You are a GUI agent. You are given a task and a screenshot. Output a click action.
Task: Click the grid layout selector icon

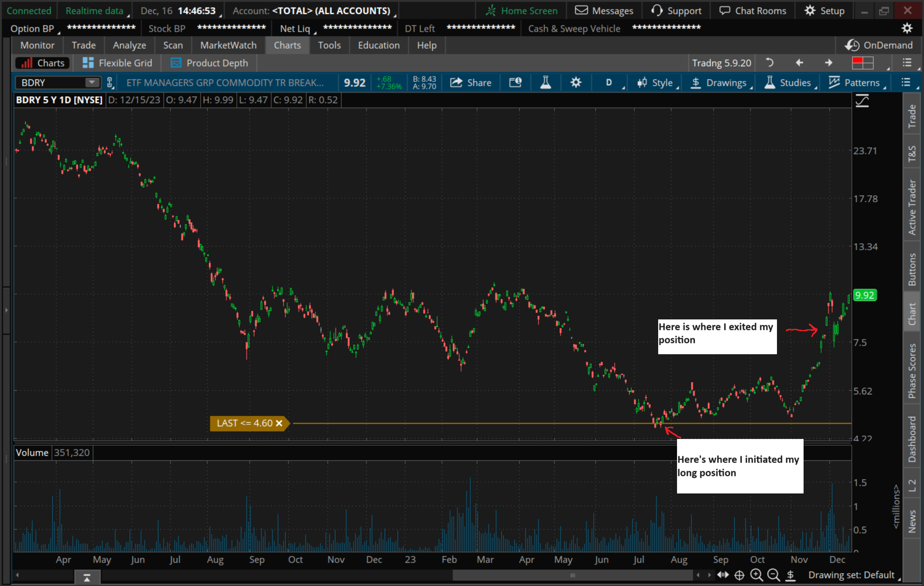[863, 63]
